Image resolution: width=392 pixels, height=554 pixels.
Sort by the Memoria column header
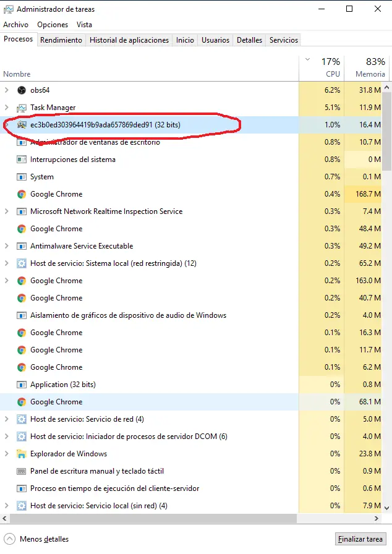(x=367, y=68)
